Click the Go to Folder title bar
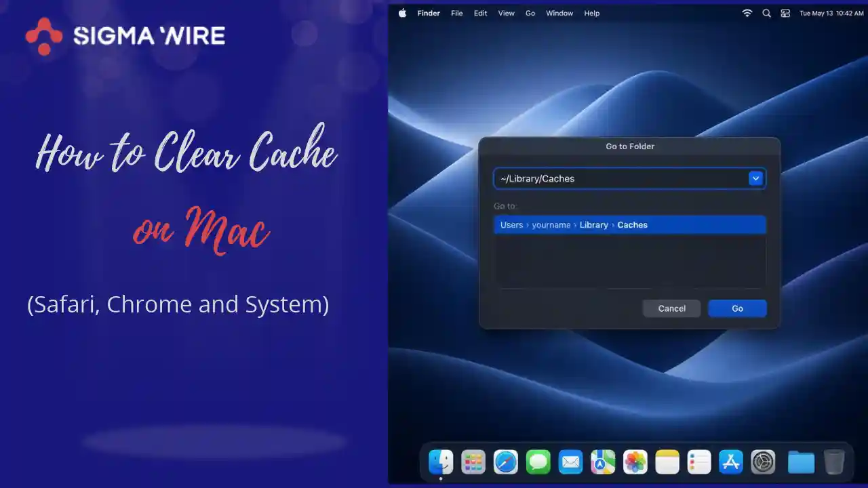 coord(629,146)
